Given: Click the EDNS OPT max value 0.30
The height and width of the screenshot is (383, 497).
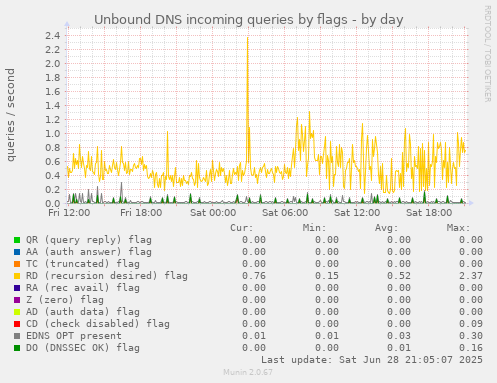Looking at the screenshot, I should [470, 336].
